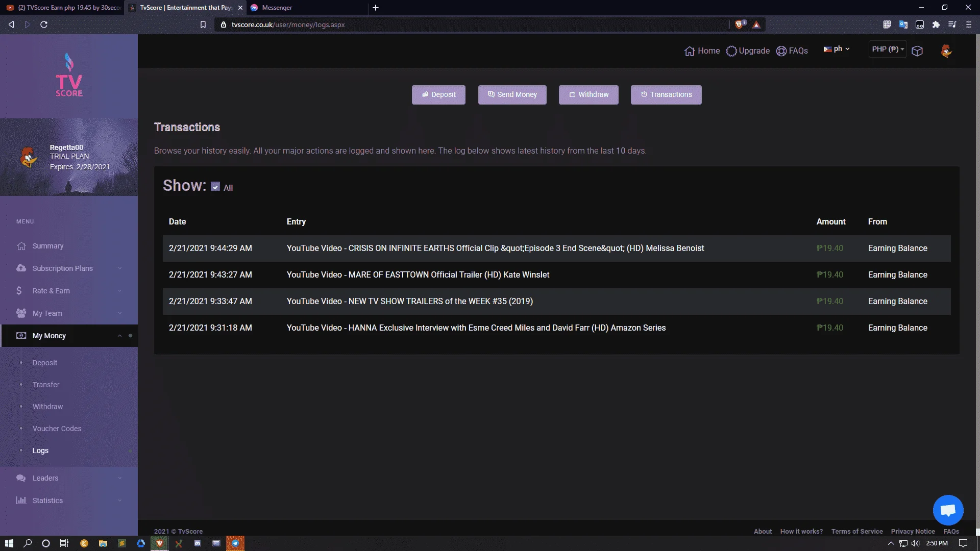Open Voucher Codes in sidebar
The width and height of the screenshot is (980, 551).
[57, 429]
